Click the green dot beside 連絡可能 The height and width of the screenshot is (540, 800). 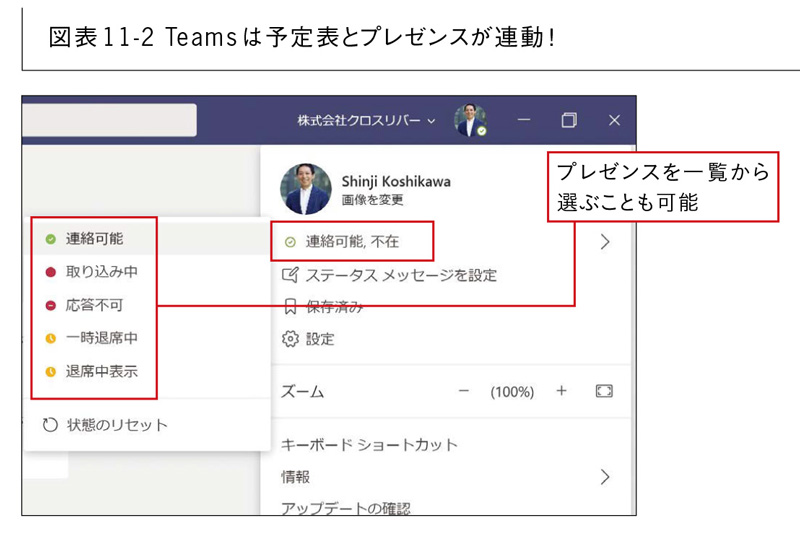[50, 239]
